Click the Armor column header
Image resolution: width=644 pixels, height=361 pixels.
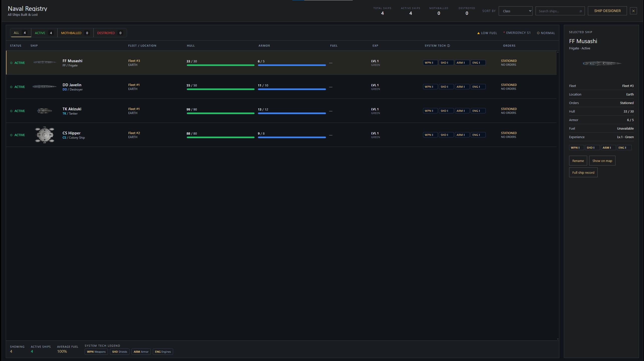(x=264, y=46)
